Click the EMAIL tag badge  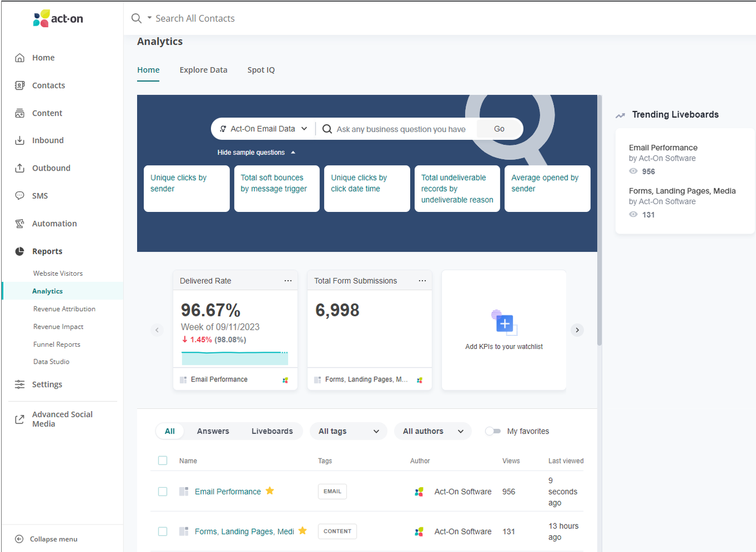coord(332,491)
